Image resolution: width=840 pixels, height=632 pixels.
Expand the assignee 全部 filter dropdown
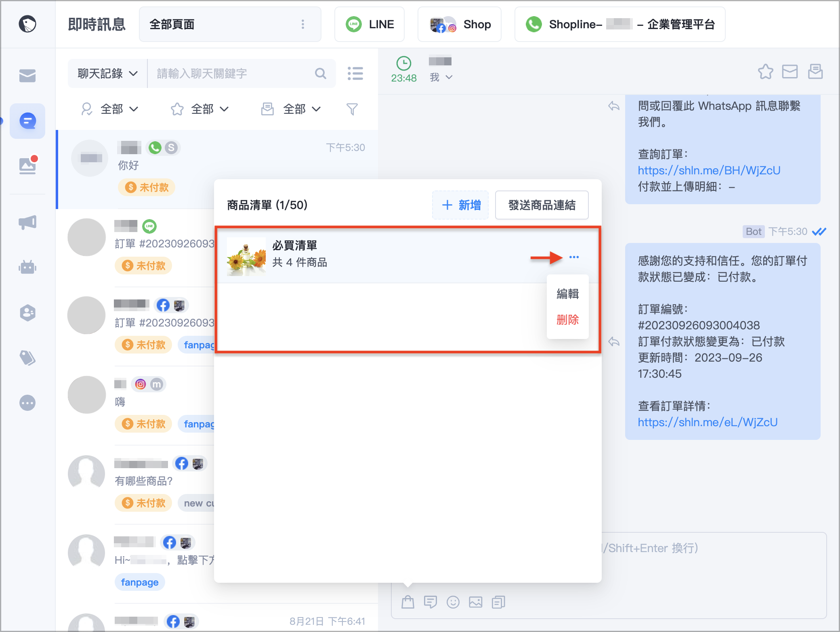109,109
